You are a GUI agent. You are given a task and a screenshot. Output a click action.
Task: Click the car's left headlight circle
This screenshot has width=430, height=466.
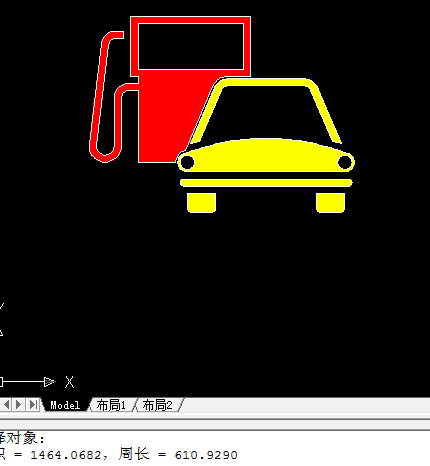tap(187, 162)
